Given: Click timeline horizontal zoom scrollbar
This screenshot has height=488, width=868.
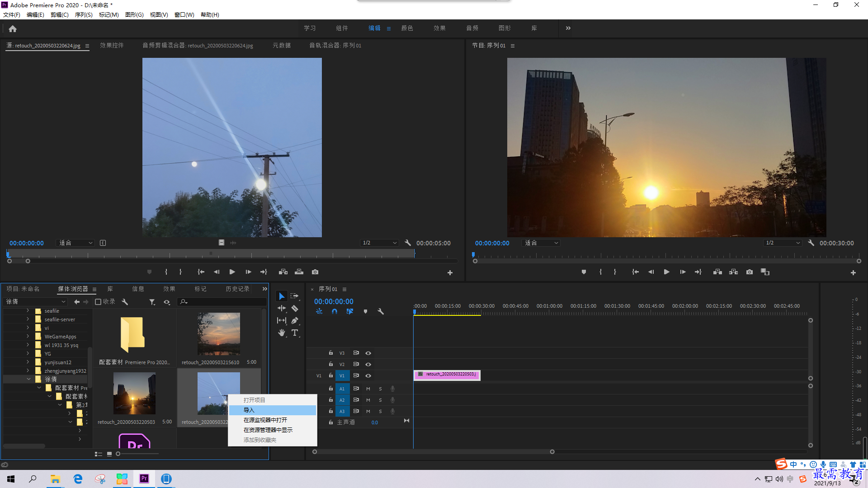Looking at the screenshot, I should [x=433, y=451].
